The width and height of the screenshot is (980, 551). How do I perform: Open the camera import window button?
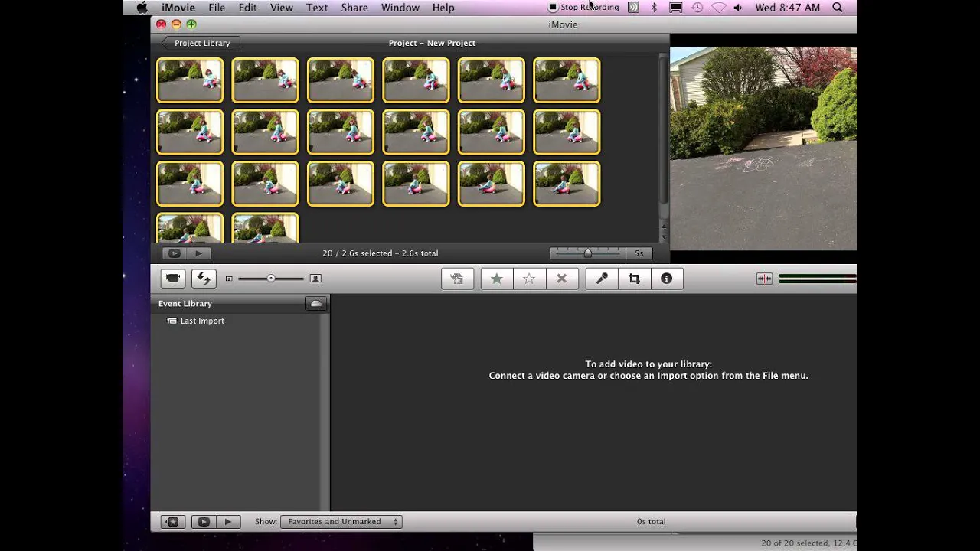[173, 279]
